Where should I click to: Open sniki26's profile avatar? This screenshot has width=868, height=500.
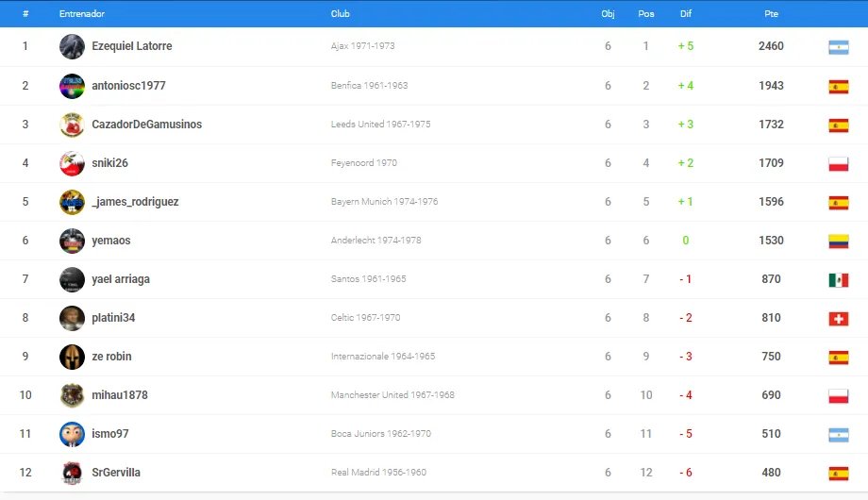[x=72, y=163]
